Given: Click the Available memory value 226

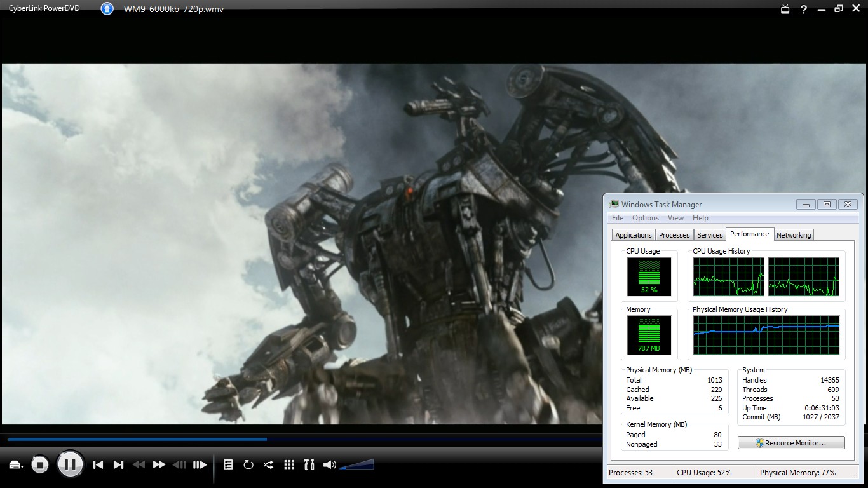Looking at the screenshot, I should tap(717, 398).
